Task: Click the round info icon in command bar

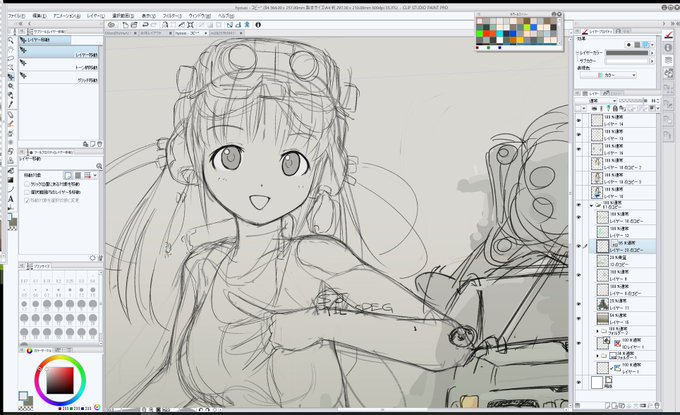Action: pyautogui.click(x=258, y=25)
